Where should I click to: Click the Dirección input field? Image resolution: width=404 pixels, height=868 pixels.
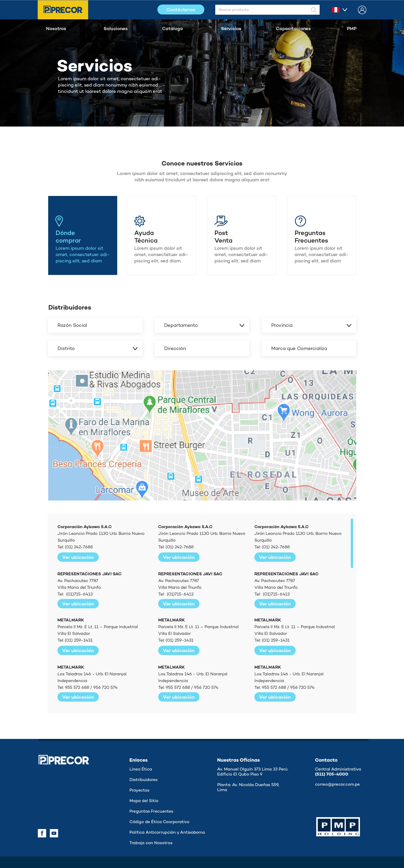pos(202,349)
